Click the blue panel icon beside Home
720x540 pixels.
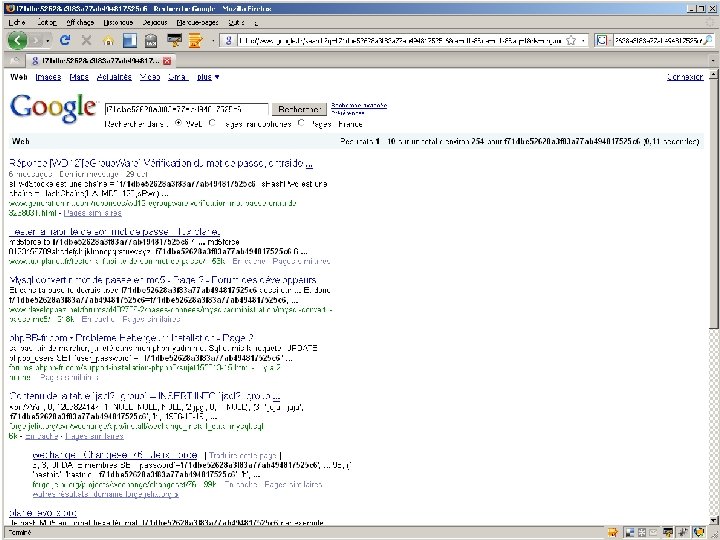[130, 41]
